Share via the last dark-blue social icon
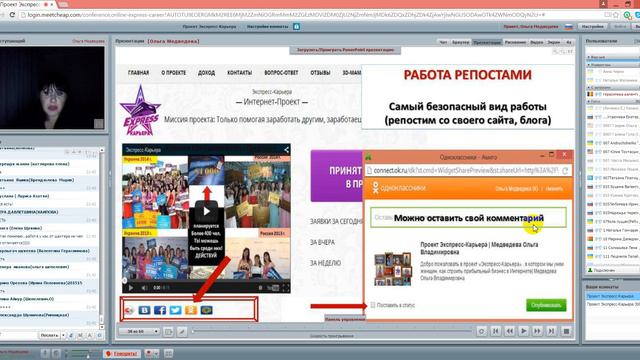 tap(207, 310)
